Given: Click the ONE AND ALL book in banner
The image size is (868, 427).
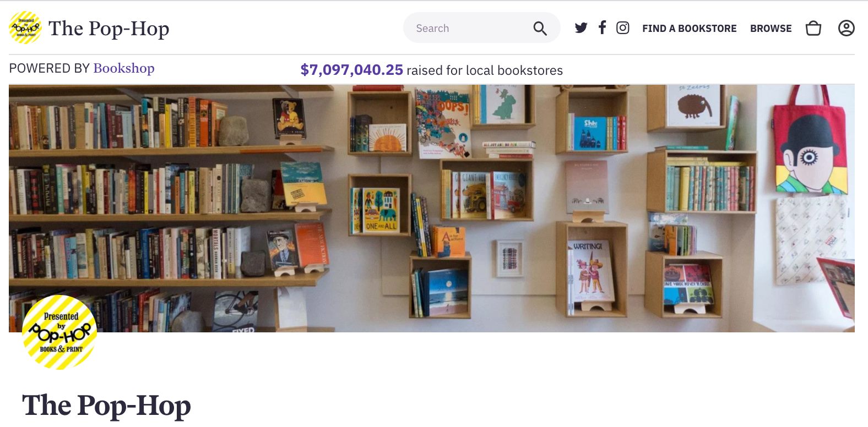Looking at the screenshot, I should (x=381, y=210).
